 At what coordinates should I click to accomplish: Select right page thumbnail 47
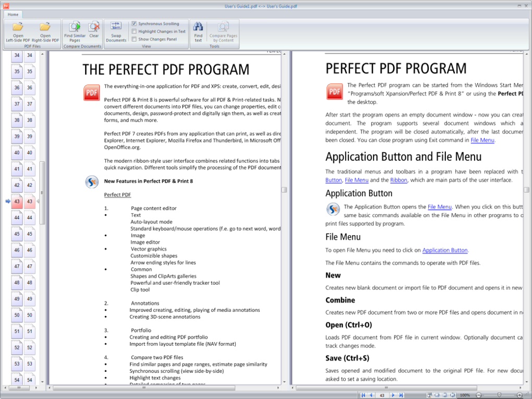coord(30,267)
